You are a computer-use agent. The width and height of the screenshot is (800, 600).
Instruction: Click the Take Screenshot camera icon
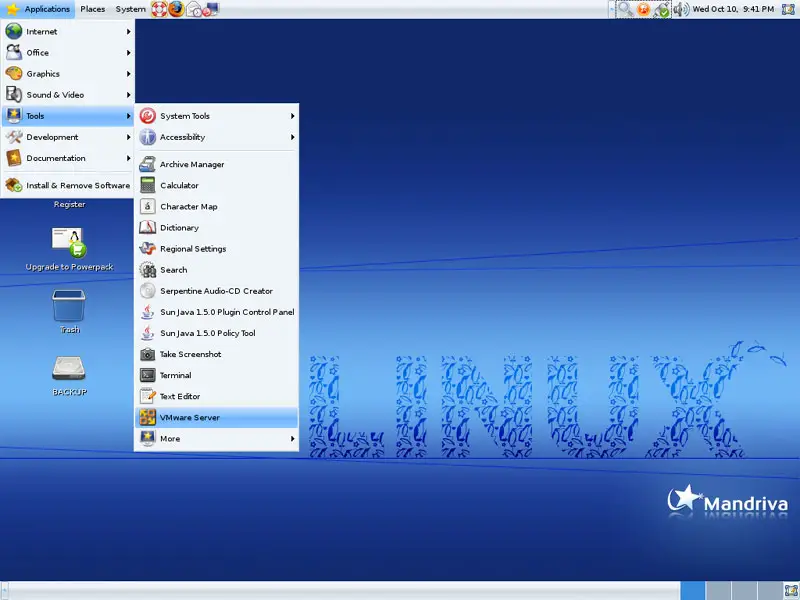147,354
